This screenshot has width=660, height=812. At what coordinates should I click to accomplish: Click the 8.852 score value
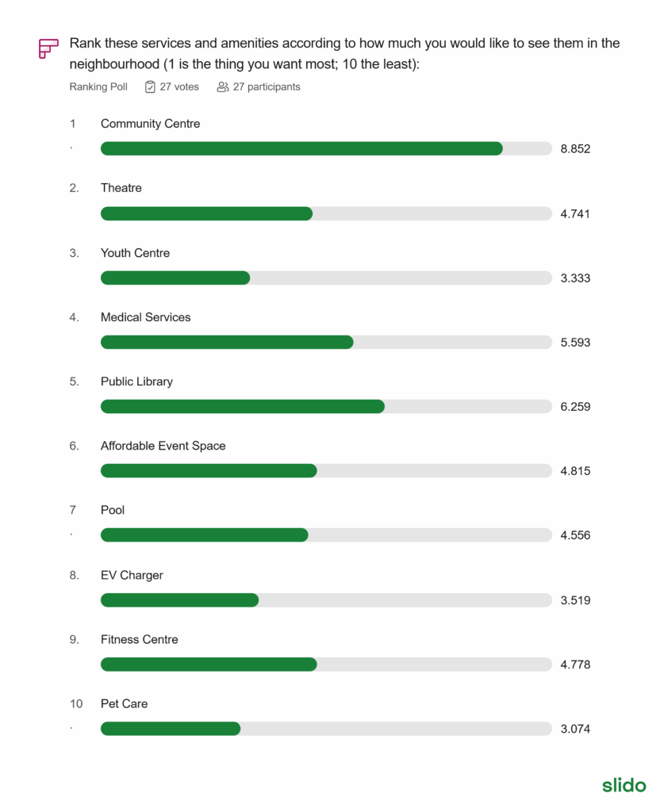[575, 149]
